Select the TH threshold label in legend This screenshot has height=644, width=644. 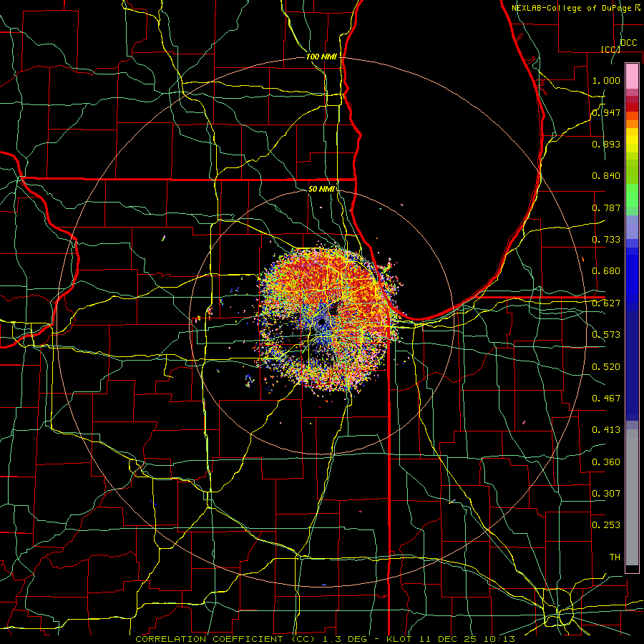pos(615,557)
